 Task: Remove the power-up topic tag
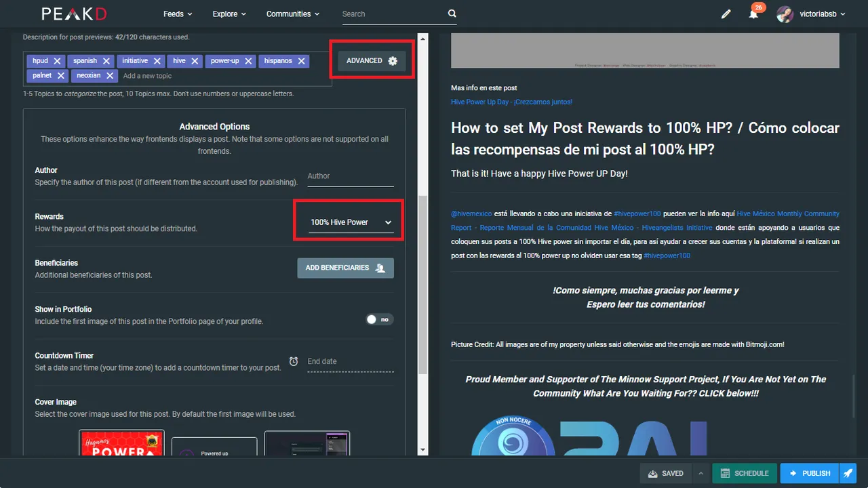point(248,61)
